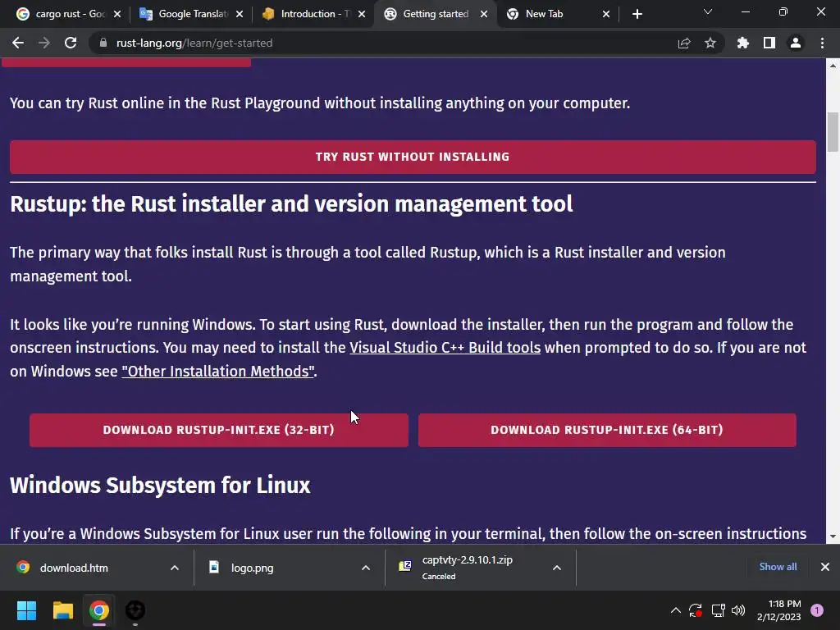Screen dimensions: 840x630
Task: Click the Windows Subsystem for Linux heading
Action: [160, 486]
